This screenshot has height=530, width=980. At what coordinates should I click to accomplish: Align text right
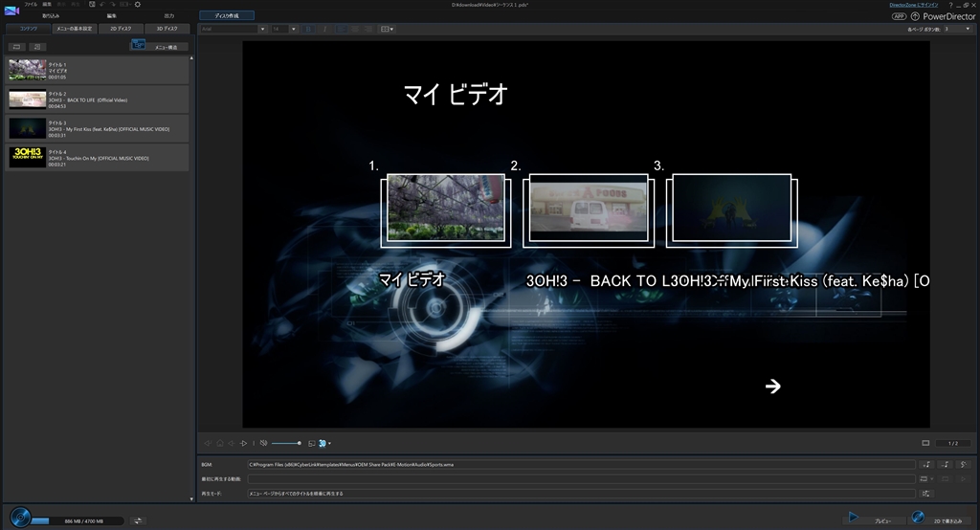(368, 29)
